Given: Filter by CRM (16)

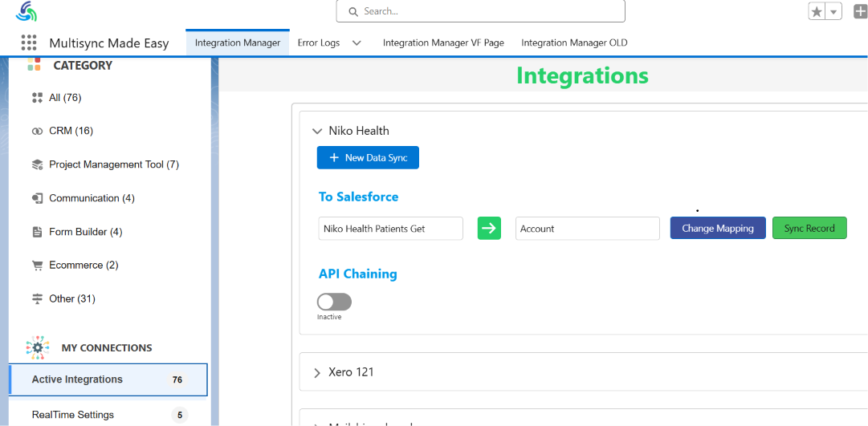Looking at the screenshot, I should pyautogui.click(x=71, y=131).
